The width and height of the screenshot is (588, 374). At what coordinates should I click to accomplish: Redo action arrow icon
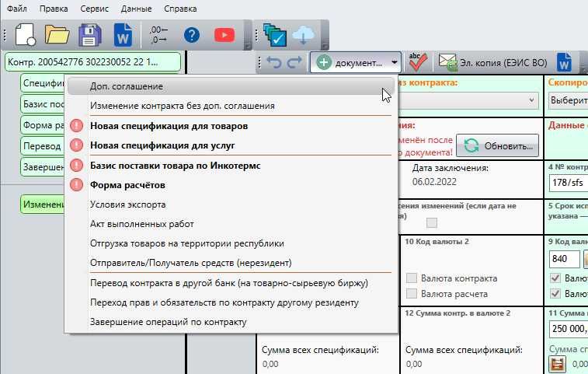pyautogui.click(x=294, y=62)
